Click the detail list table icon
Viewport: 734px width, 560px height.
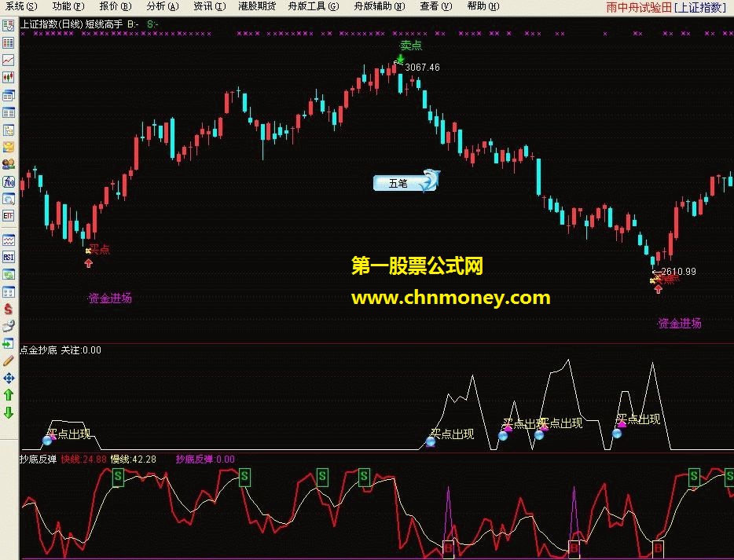point(8,112)
